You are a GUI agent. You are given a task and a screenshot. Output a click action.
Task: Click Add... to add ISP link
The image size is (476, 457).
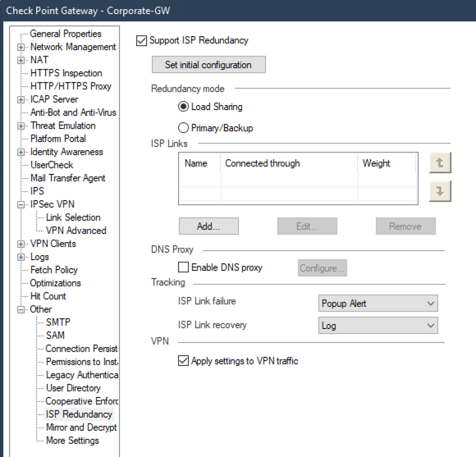tap(208, 226)
